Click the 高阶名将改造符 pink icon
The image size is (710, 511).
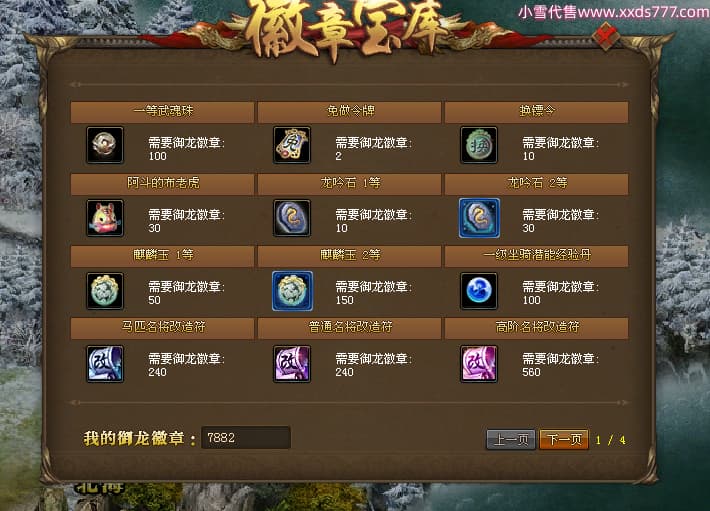(479, 363)
